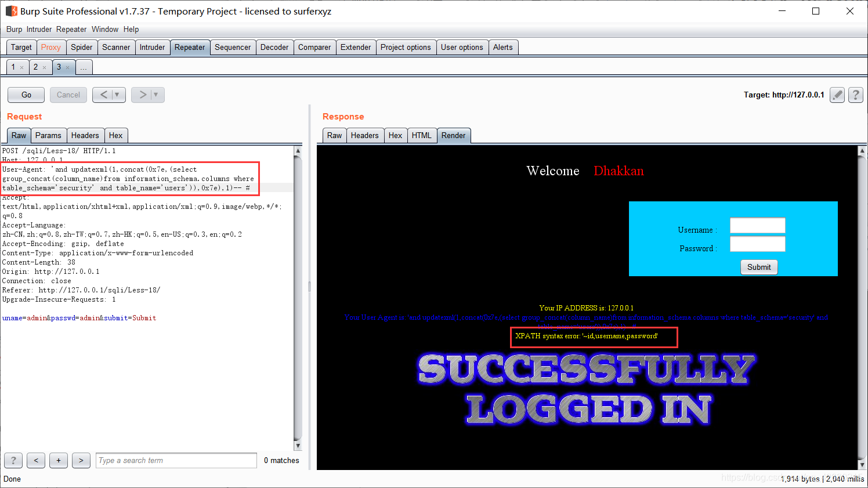Go back in request history
Screen dimensions: 868x488
(103, 95)
